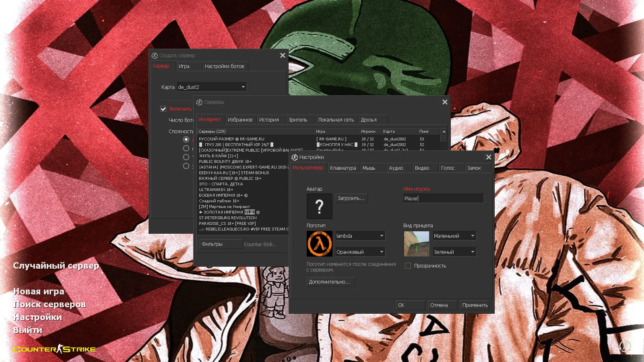The height and width of the screenshot is (362, 644).
Task: Click the orange lambda logo preview
Action: 319,243
